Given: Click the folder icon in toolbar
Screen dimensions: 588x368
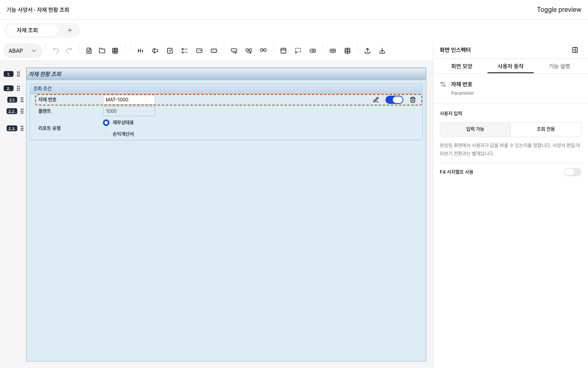Looking at the screenshot, I should [102, 51].
